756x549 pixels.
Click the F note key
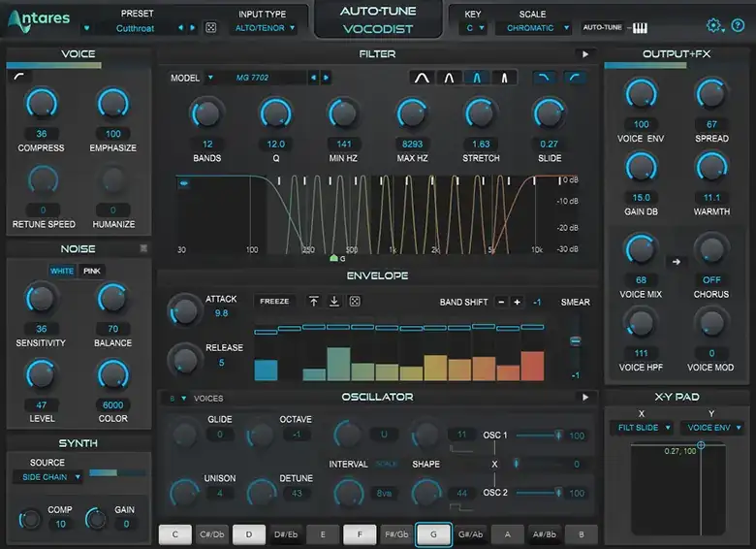tap(360, 534)
